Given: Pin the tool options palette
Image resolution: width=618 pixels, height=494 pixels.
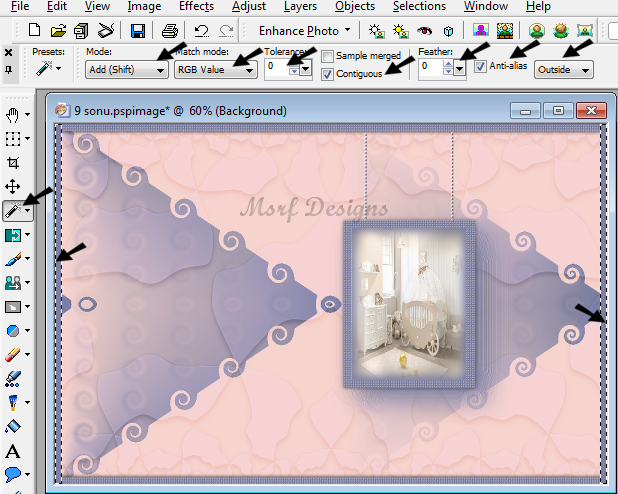Looking at the screenshot, I should click(8, 70).
